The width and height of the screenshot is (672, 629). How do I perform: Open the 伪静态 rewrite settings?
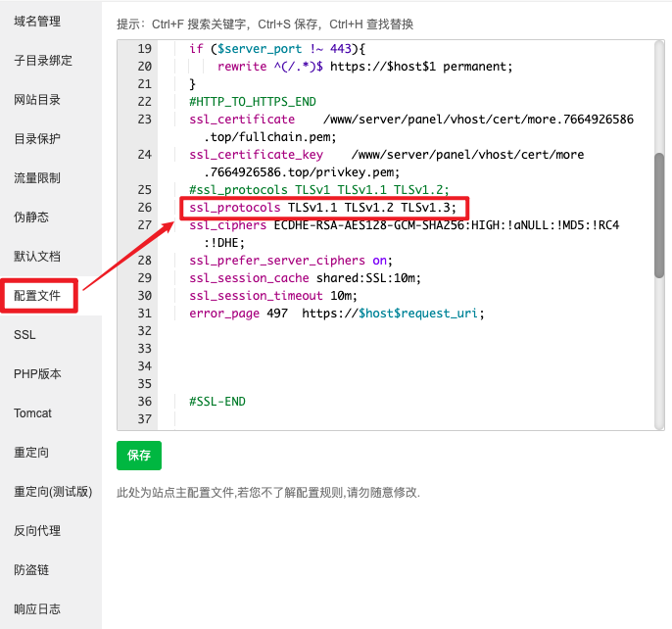pyautogui.click(x=31, y=217)
